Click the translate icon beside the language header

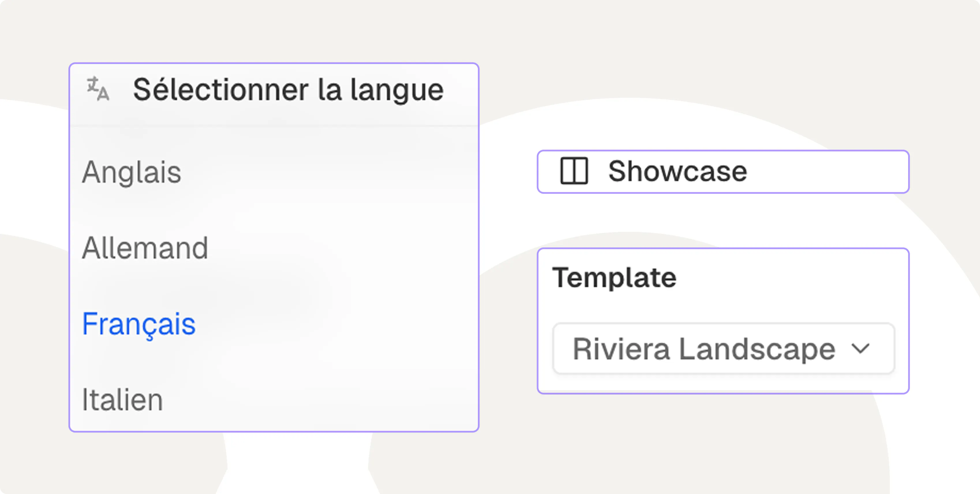pyautogui.click(x=98, y=89)
